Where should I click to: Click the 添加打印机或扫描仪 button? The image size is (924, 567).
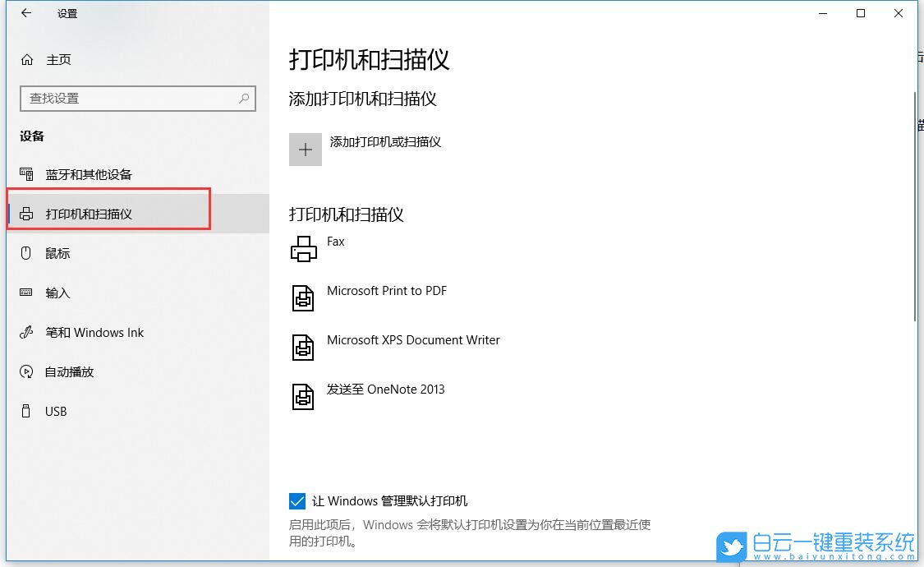click(385, 141)
